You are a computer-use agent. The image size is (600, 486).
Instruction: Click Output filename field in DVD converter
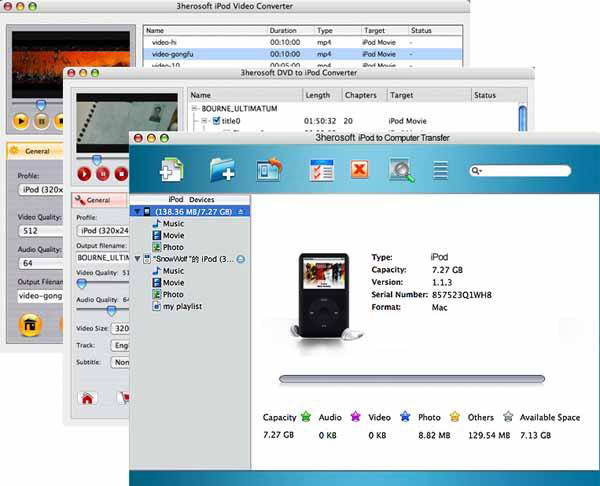[103, 258]
